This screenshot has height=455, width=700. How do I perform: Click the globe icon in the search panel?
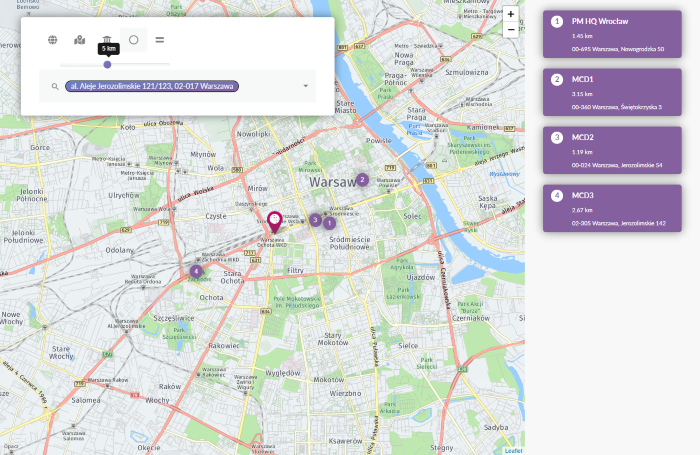(52, 40)
